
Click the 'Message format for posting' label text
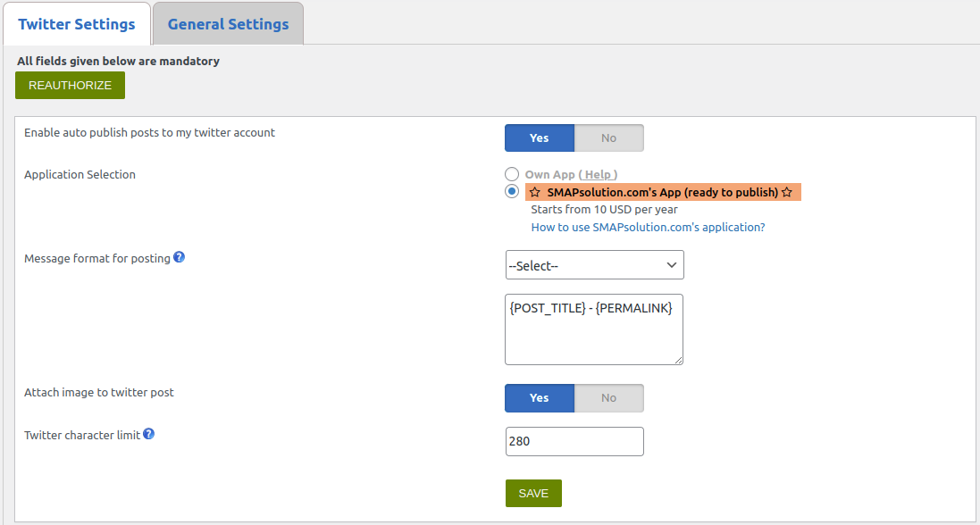click(96, 259)
